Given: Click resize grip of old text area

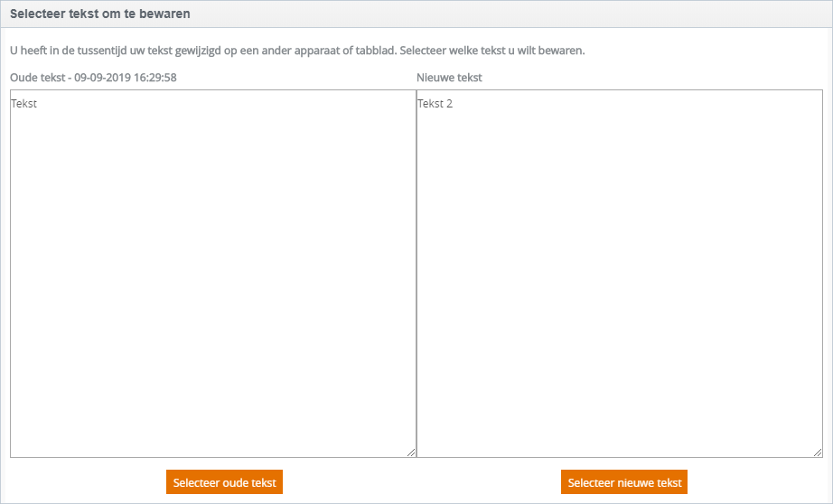Looking at the screenshot, I should 411,453.
